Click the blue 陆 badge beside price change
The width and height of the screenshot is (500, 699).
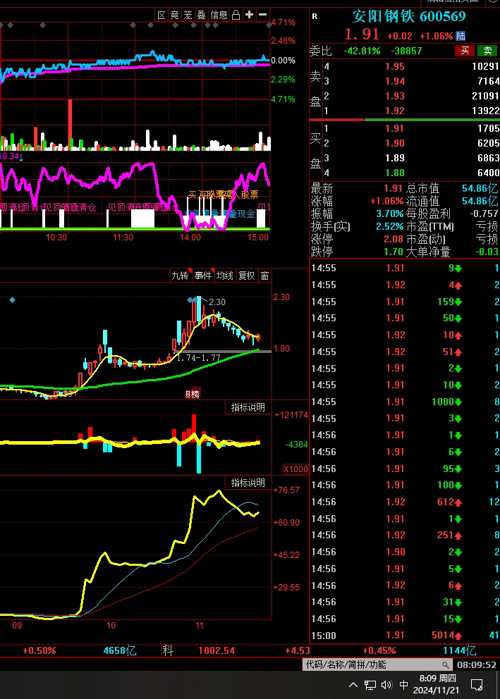460,36
